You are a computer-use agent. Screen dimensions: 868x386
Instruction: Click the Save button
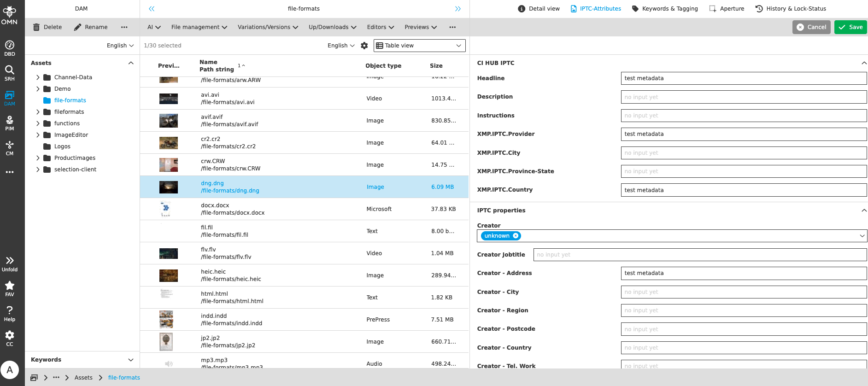click(850, 27)
